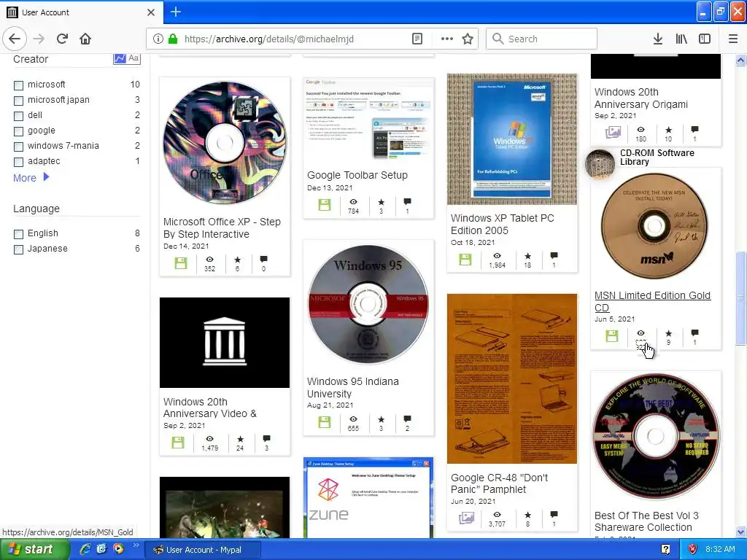Click floppy icon under Windows 20th Anniversary Video
This screenshot has height=560, width=747.
[178, 443]
